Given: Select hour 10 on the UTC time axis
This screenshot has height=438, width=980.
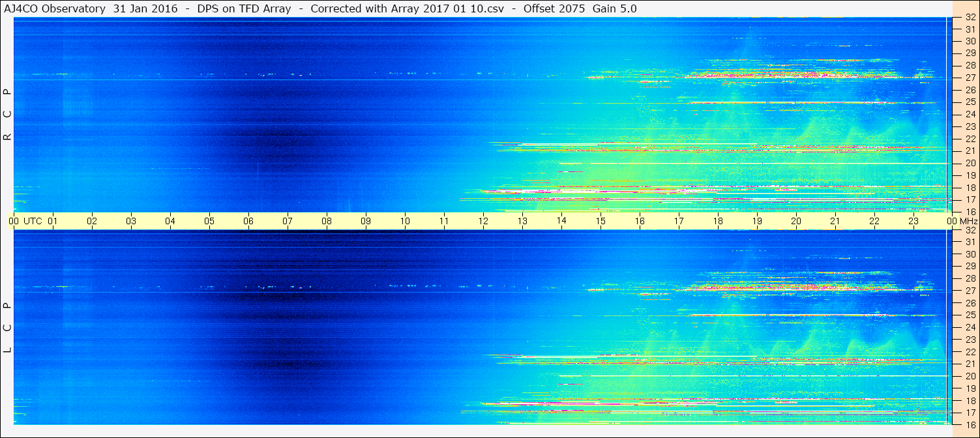Looking at the screenshot, I should [x=405, y=221].
